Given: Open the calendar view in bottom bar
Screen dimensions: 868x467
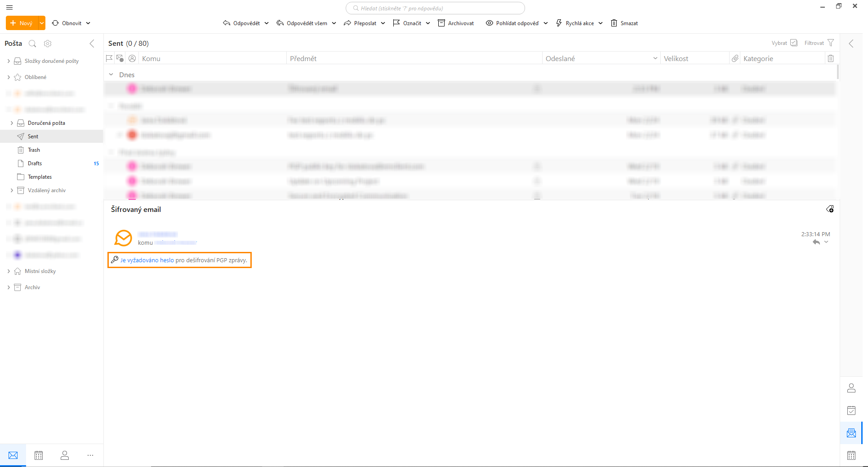Looking at the screenshot, I should click(39, 455).
